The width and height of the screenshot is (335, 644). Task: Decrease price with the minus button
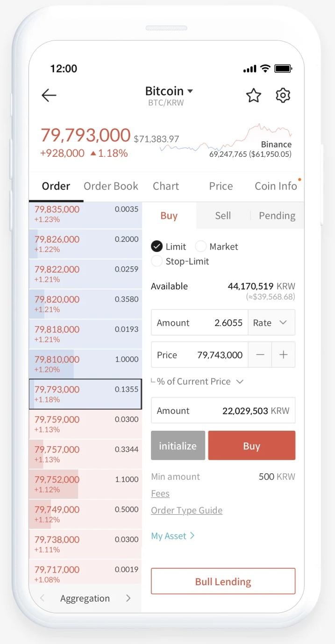coord(260,355)
